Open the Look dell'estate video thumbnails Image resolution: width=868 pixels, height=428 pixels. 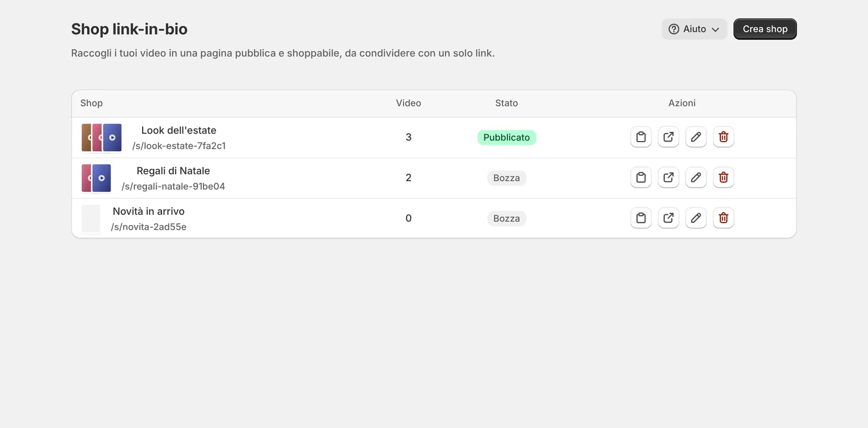pos(101,138)
